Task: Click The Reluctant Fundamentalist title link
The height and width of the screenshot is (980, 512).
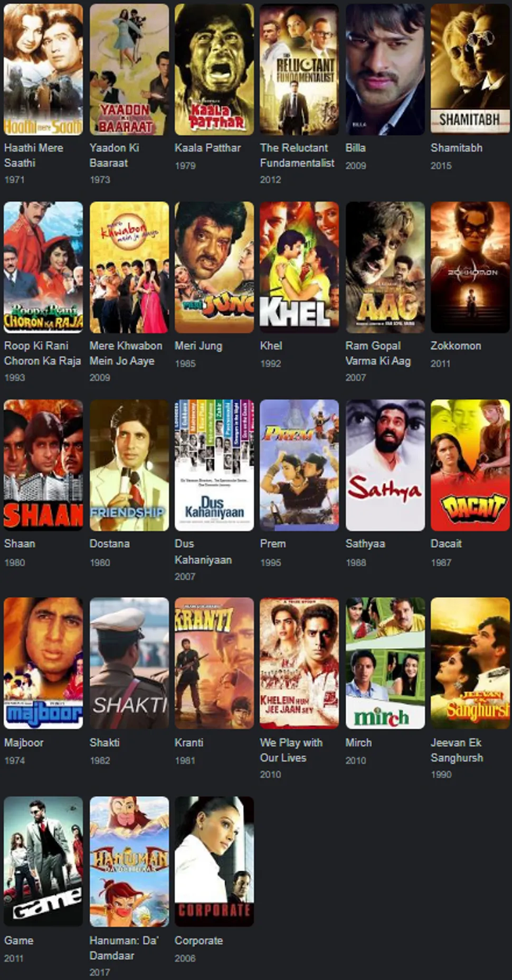Action: pos(297,155)
